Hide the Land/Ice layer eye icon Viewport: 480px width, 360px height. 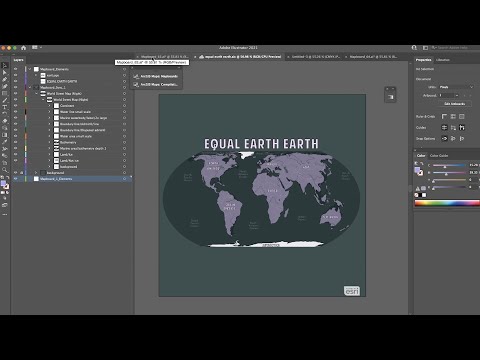coord(15,154)
